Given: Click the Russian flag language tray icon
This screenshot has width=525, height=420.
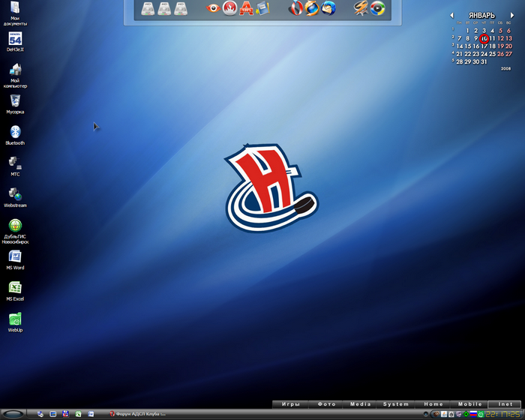Looking at the screenshot, I should pyautogui.click(x=473, y=414).
